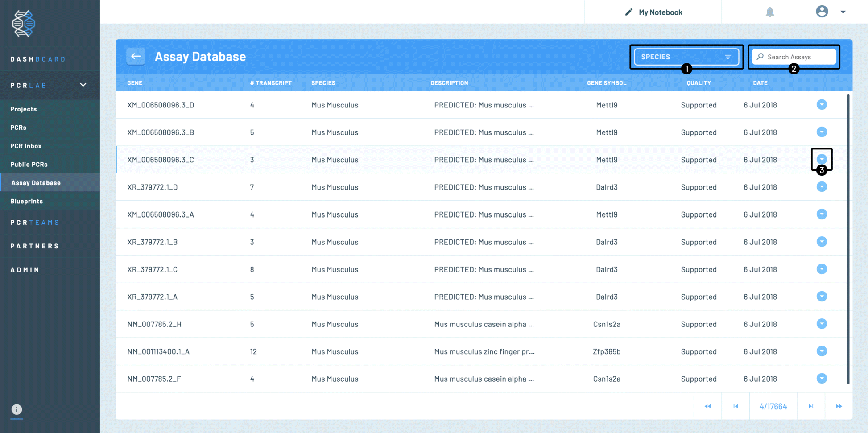Image resolution: width=868 pixels, height=433 pixels.
Task: Expand row NM_007785.2_H options arrow
Action: tap(822, 324)
